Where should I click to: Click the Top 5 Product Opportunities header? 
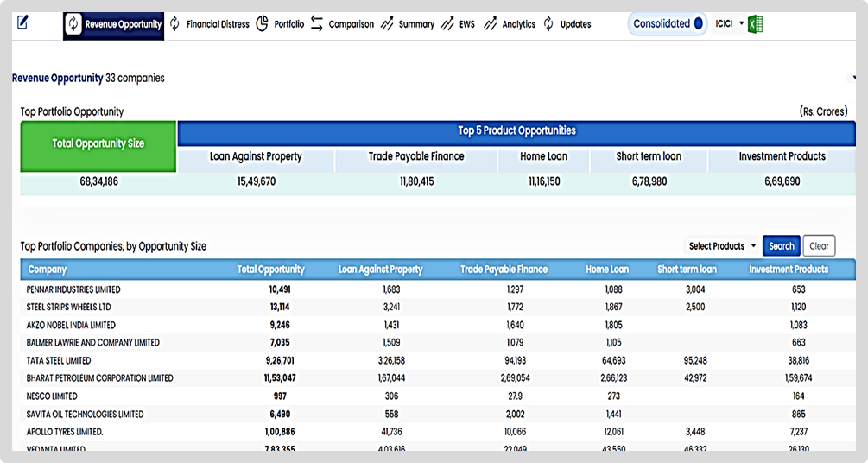(x=516, y=133)
